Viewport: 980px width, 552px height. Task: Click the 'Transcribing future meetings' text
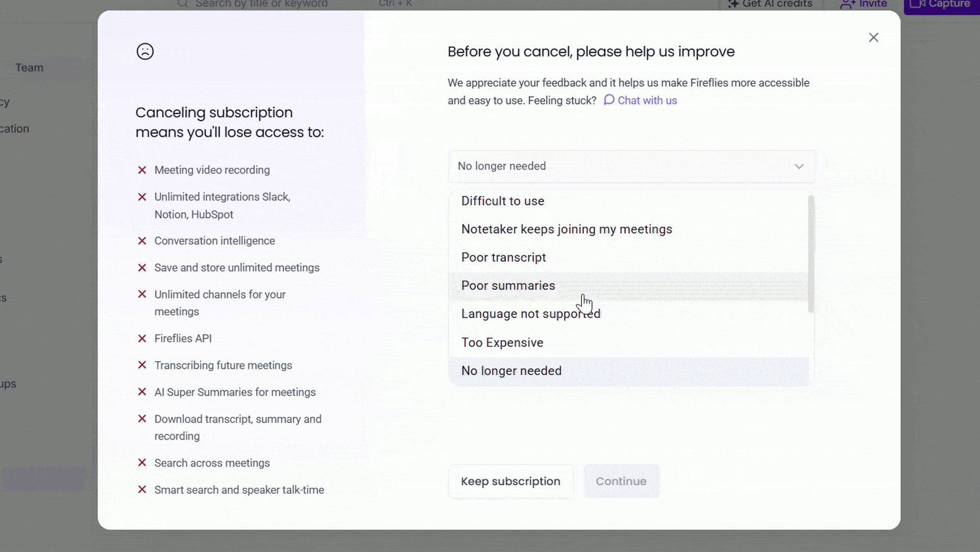[223, 365]
